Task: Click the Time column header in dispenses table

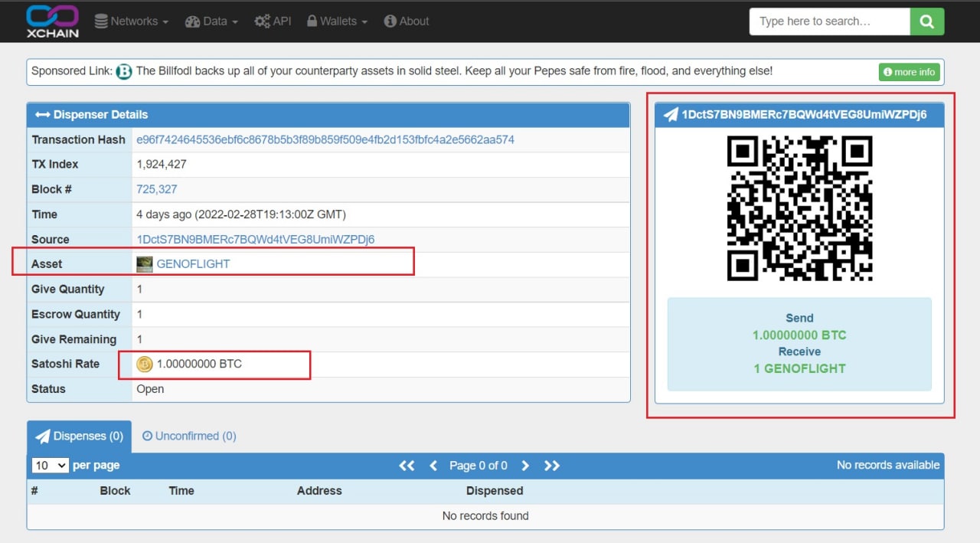Action: [x=181, y=491]
